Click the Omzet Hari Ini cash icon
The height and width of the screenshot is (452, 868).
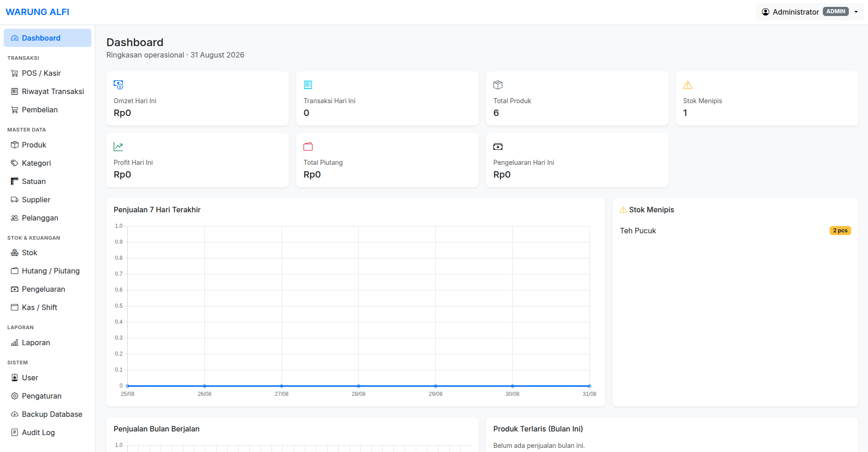(118, 85)
